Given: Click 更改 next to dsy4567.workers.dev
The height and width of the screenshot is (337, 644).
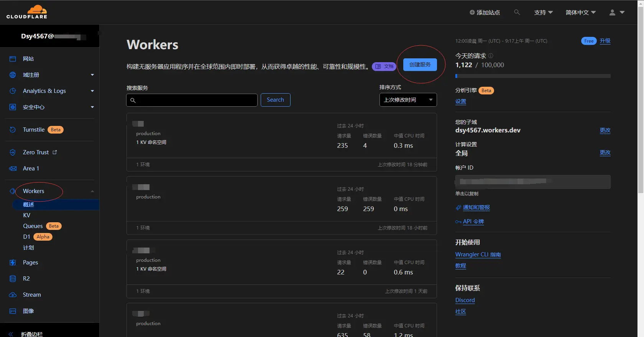Looking at the screenshot, I should point(605,130).
